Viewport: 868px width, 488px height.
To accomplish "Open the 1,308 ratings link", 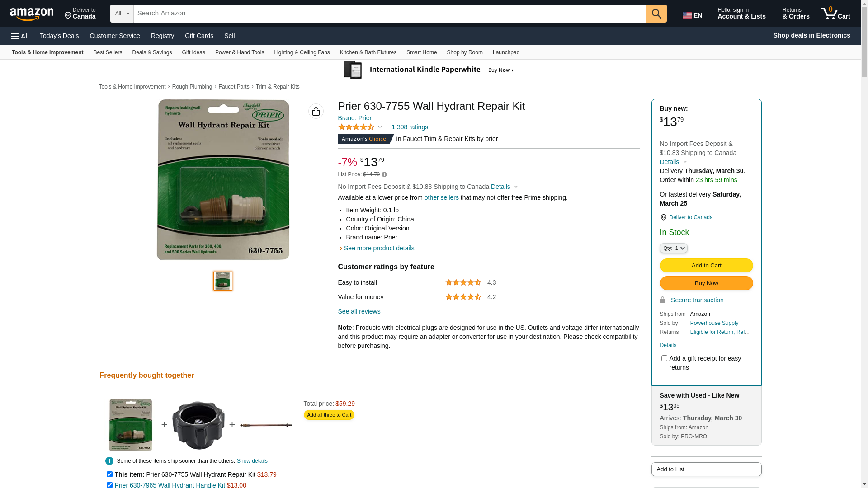I will pyautogui.click(x=410, y=127).
